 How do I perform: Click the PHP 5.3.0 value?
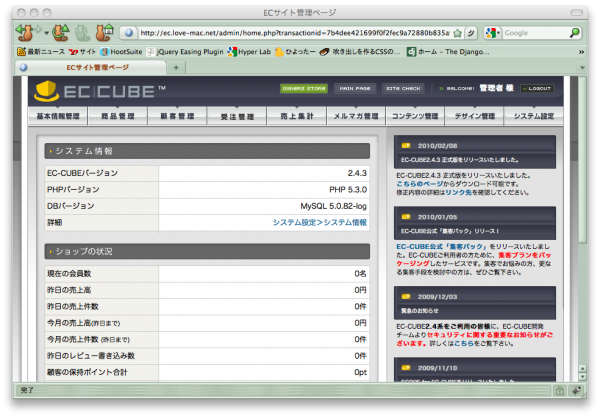tap(348, 189)
